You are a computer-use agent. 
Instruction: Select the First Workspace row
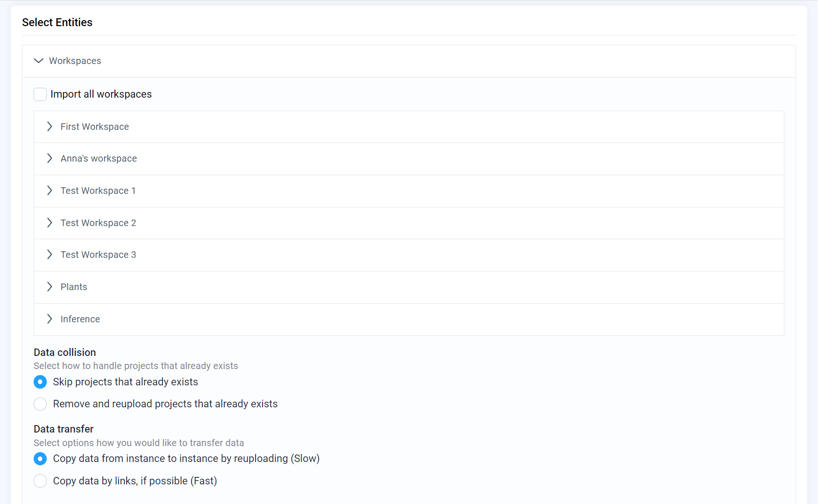tap(94, 127)
